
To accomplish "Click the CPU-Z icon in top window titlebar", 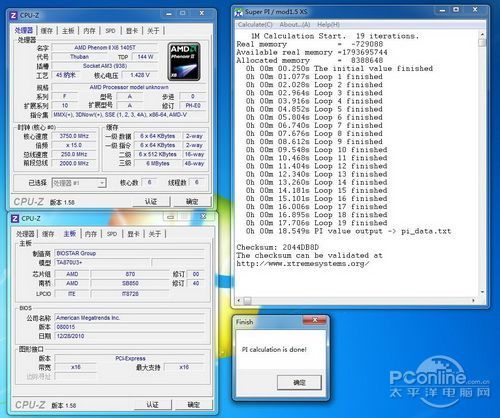I will (x=14, y=15).
